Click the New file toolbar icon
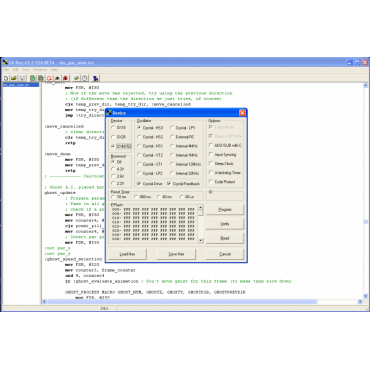This screenshot has width=370, height=370. (x=6, y=78)
